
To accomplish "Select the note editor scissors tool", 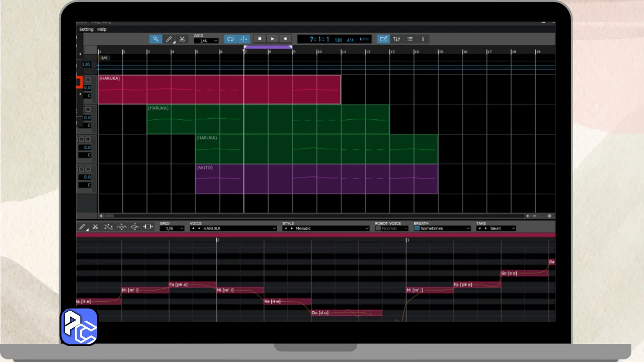I will [x=95, y=227].
